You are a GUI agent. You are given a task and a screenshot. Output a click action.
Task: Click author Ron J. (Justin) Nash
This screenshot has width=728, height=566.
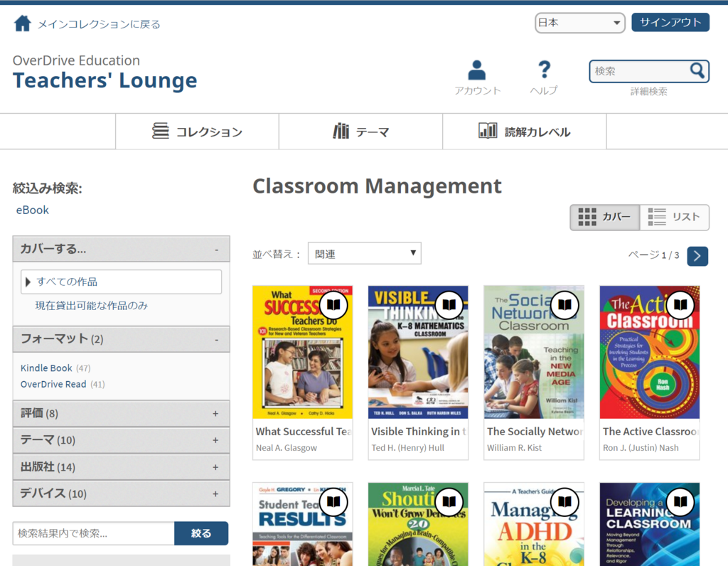[641, 448]
